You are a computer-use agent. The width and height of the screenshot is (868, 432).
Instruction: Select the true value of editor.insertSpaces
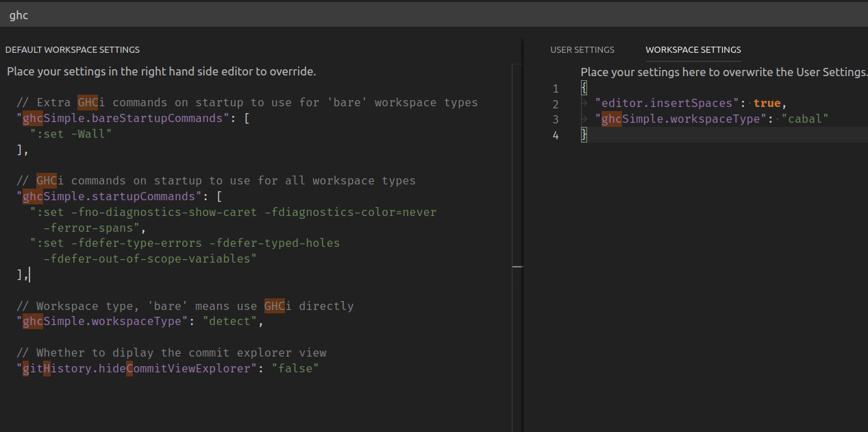click(767, 103)
